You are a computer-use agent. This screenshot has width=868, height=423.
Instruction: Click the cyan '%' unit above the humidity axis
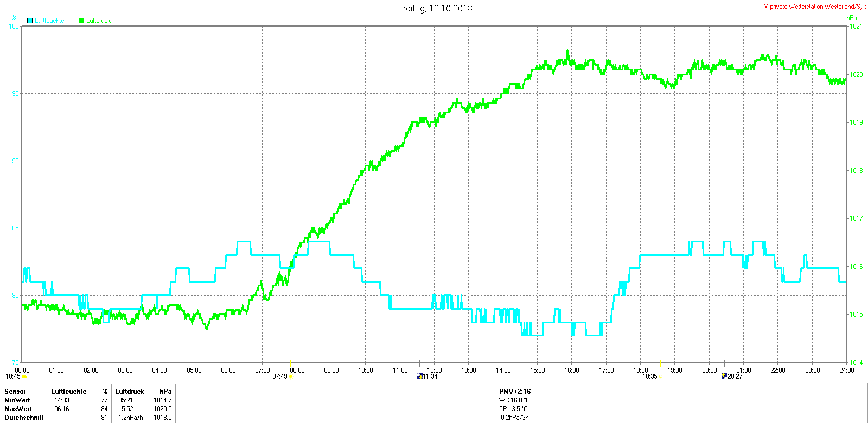[x=14, y=18]
